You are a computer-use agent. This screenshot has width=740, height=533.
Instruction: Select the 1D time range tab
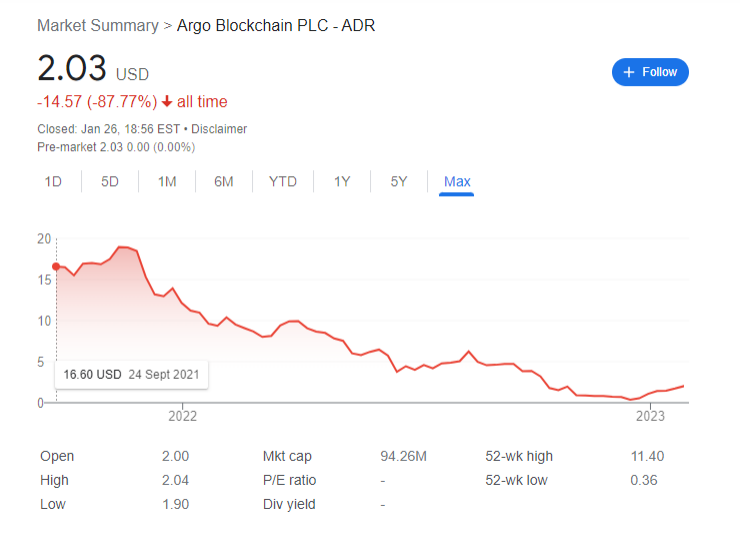click(x=53, y=181)
